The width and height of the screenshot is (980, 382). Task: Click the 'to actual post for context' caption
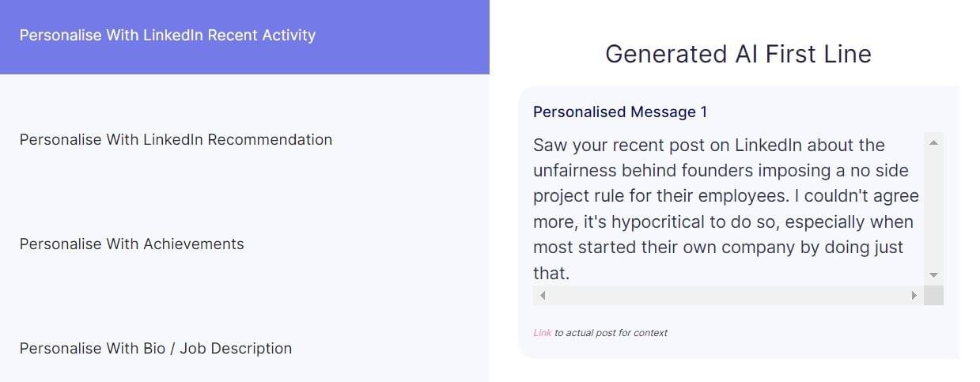tap(611, 333)
